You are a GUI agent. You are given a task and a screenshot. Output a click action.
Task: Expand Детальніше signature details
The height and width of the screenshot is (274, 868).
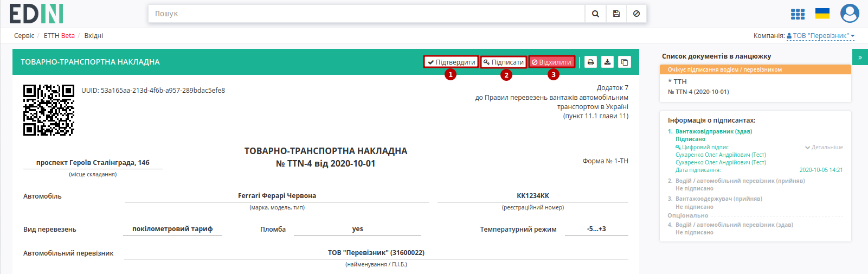[824, 147]
